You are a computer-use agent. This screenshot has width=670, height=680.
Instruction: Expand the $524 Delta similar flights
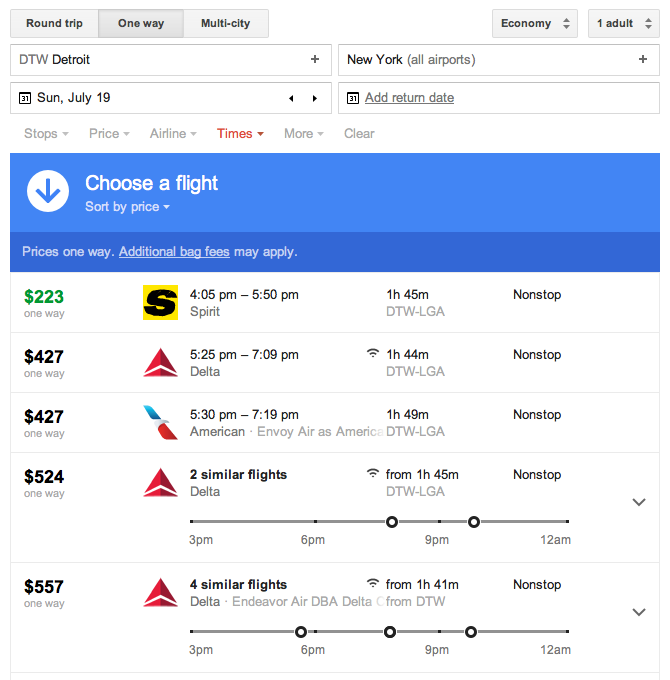pyautogui.click(x=639, y=502)
